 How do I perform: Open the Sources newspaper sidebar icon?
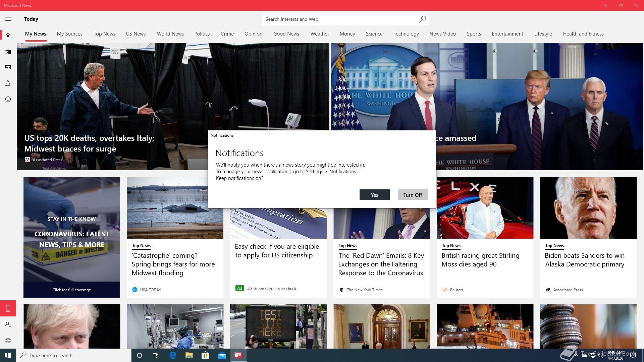(x=8, y=67)
